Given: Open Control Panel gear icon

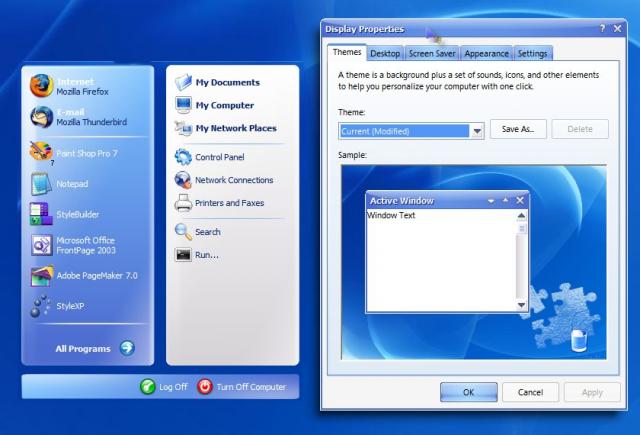Looking at the screenshot, I should [183, 157].
